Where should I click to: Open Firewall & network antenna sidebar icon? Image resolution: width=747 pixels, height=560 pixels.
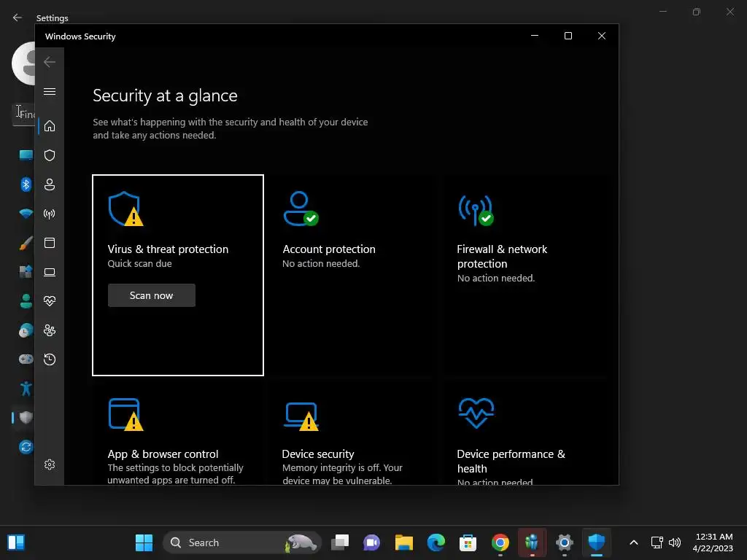(x=50, y=214)
